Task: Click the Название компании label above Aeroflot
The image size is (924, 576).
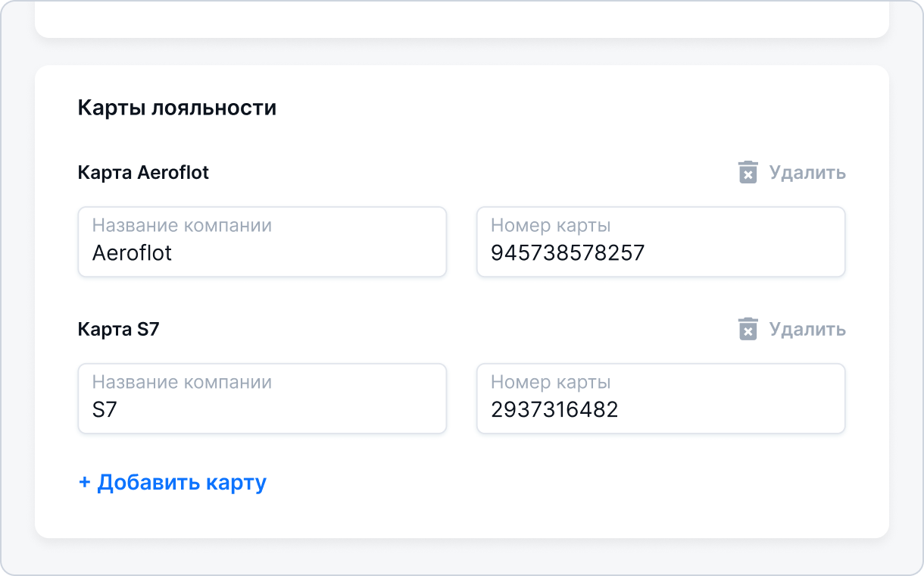Action: tap(182, 225)
